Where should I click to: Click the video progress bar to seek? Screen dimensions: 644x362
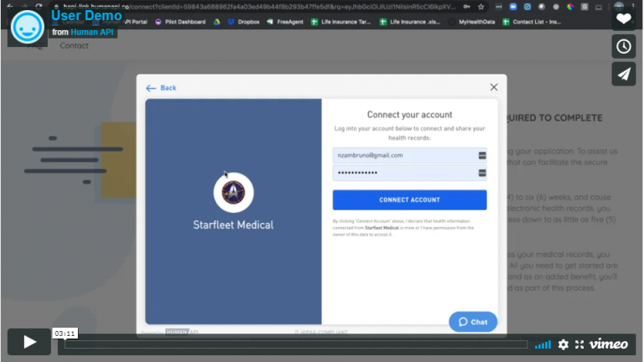[293, 344]
